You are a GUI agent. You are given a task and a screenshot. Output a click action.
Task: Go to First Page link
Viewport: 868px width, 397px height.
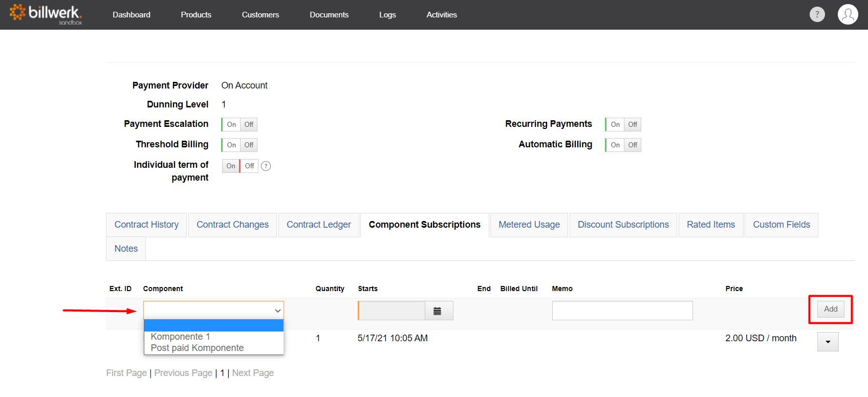(126, 373)
